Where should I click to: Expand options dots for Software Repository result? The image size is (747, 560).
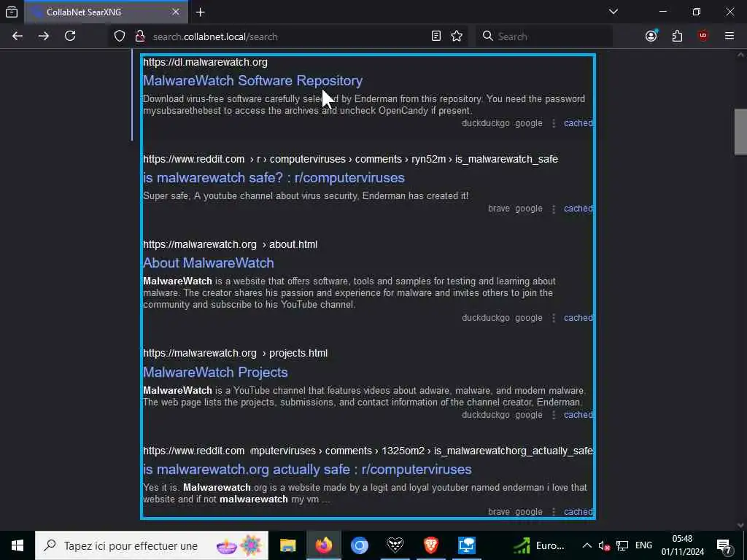click(x=554, y=123)
